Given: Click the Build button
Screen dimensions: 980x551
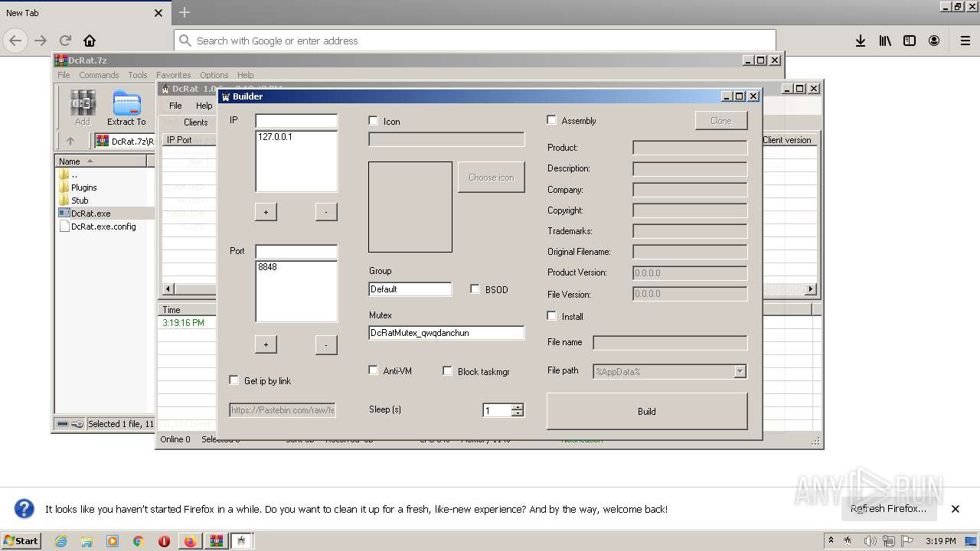Looking at the screenshot, I should point(647,411).
